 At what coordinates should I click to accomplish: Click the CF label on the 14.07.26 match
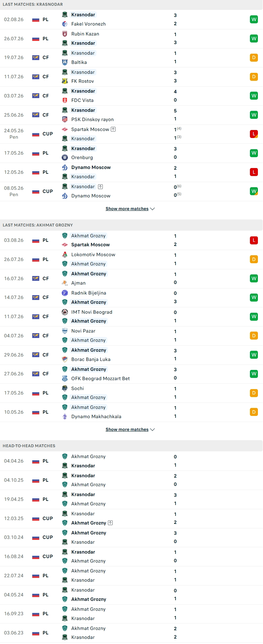46,297
